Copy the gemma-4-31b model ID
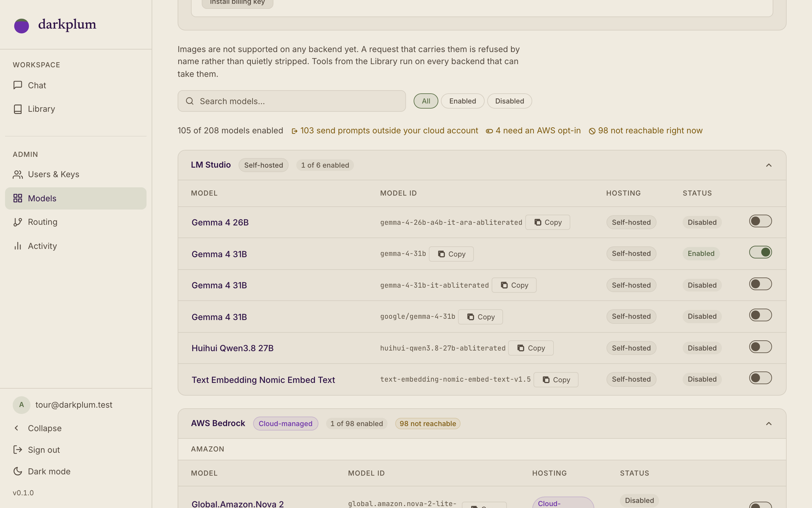This screenshot has width=812, height=508. pyautogui.click(x=451, y=254)
